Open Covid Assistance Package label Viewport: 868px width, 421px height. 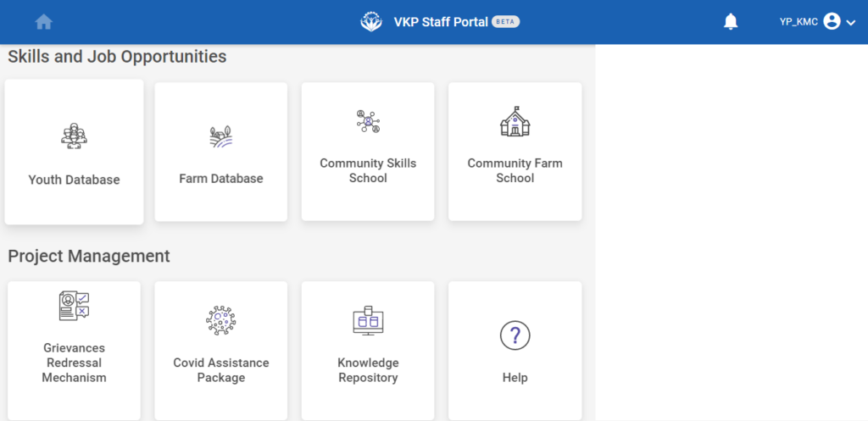tap(221, 370)
